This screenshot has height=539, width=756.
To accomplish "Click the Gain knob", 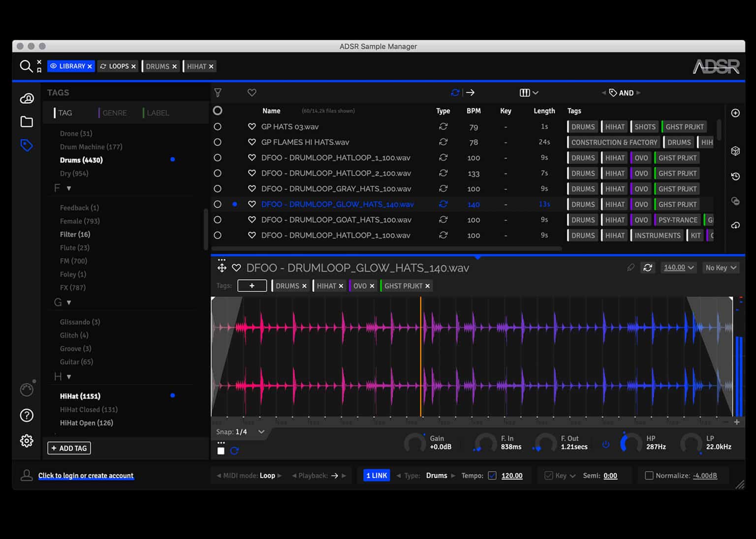I will [x=414, y=443].
